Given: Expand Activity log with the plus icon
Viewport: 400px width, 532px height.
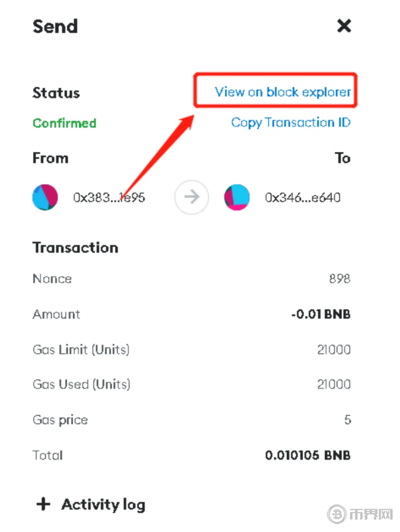Looking at the screenshot, I should tap(43, 504).
